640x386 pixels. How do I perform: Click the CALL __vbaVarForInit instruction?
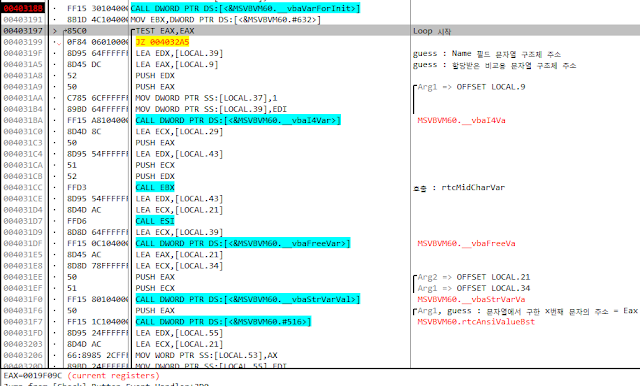(x=245, y=8)
